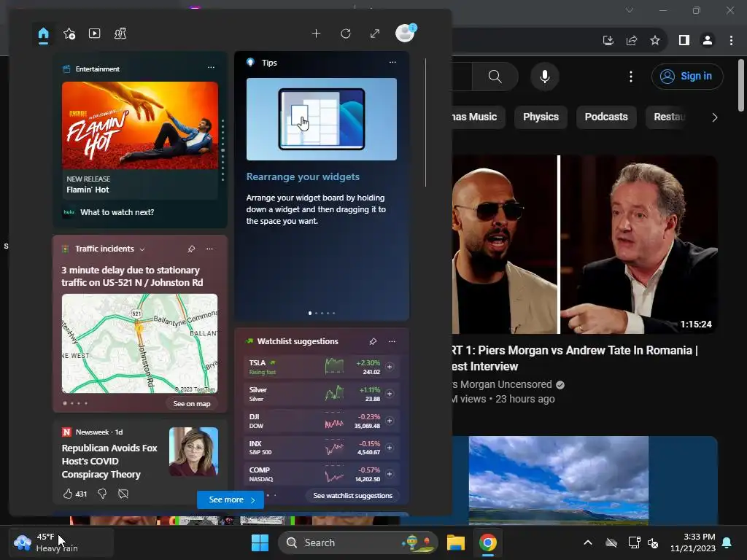The image size is (747, 560).
Task: Bookmark page with Chrome star icon
Action: point(655,41)
